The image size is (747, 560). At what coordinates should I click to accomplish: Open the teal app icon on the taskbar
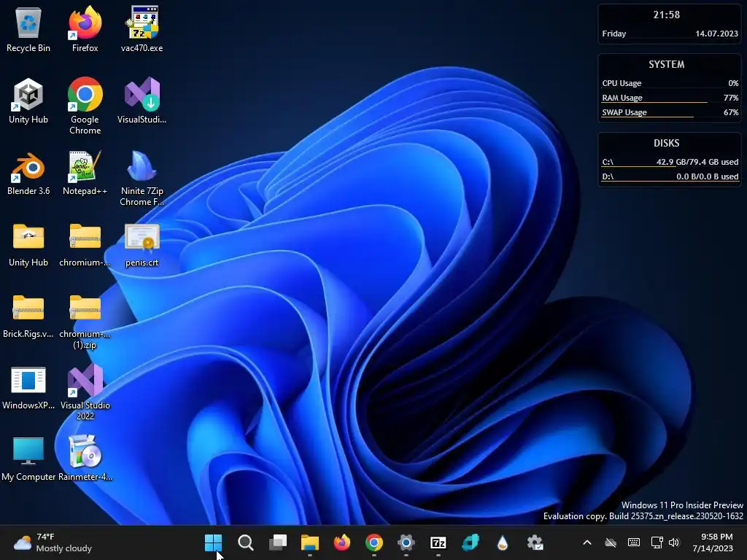tap(471, 542)
